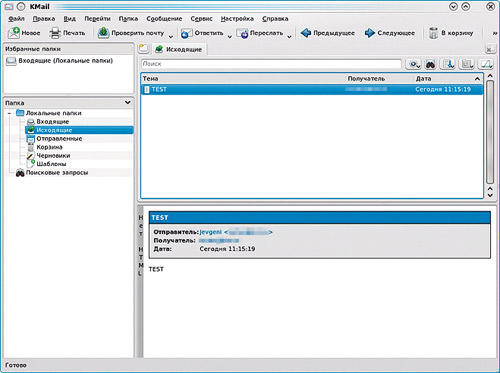
Task: Open the Настройка menu
Action: [237, 19]
